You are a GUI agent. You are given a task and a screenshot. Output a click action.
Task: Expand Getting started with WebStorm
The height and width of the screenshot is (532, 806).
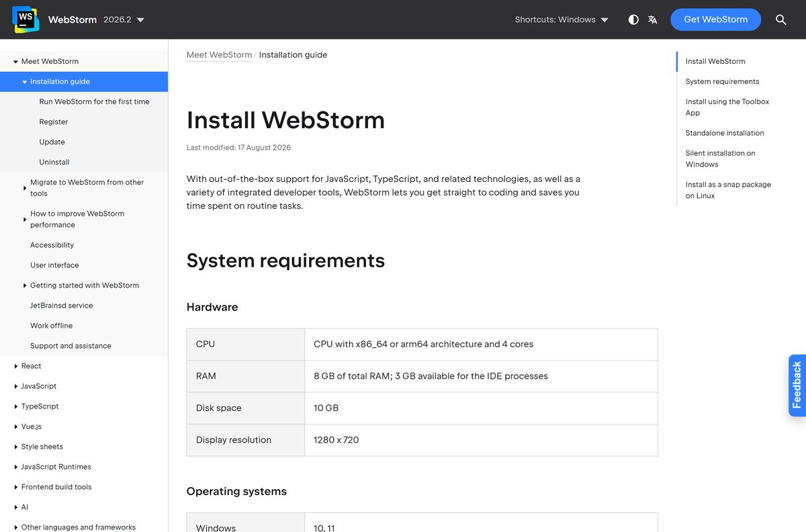tap(25, 285)
